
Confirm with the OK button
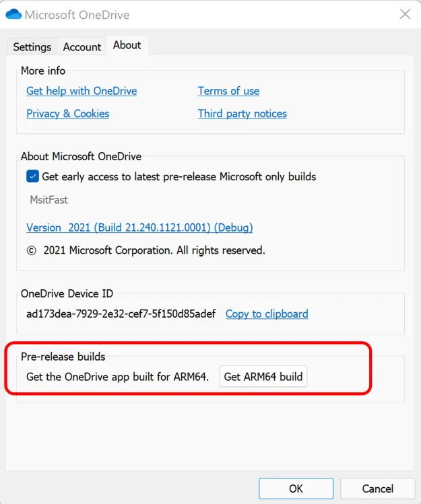tap(296, 489)
